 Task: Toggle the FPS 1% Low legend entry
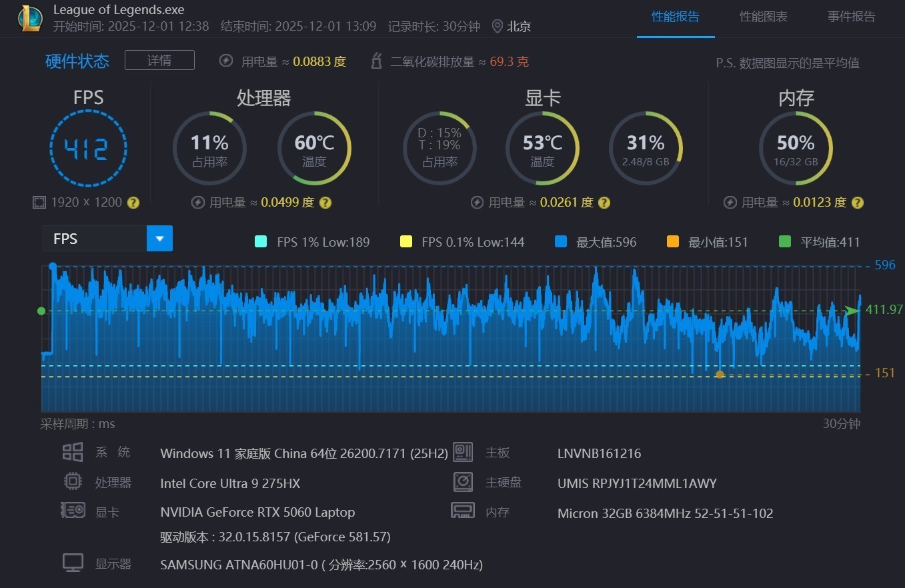tap(312, 241)
